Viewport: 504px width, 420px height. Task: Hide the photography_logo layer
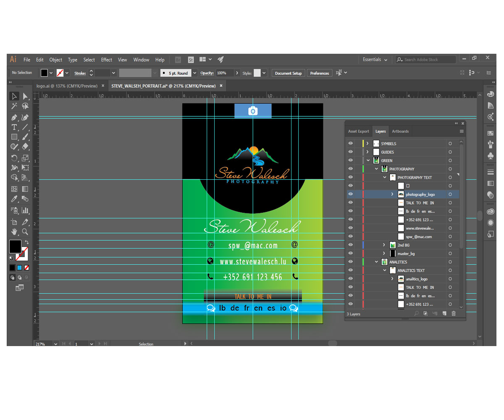click(350, 194)
